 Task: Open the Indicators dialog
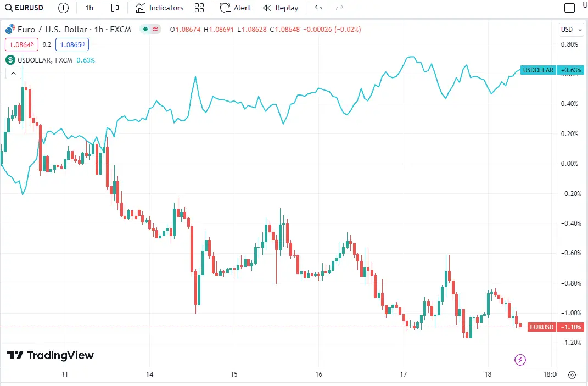click(160, 8)
